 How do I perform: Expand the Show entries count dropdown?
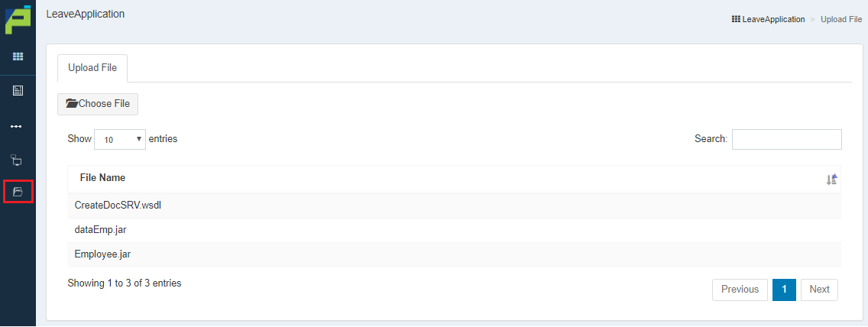pos(120,139)
